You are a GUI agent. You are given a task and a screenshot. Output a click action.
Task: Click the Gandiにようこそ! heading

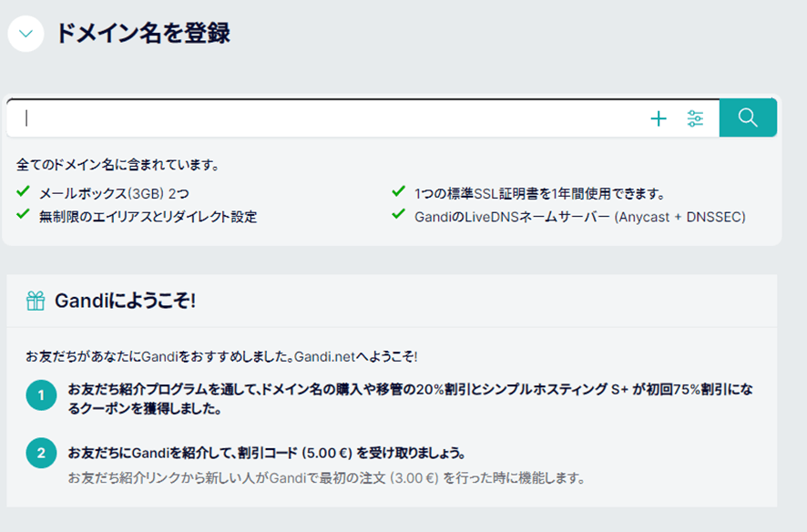125,301
